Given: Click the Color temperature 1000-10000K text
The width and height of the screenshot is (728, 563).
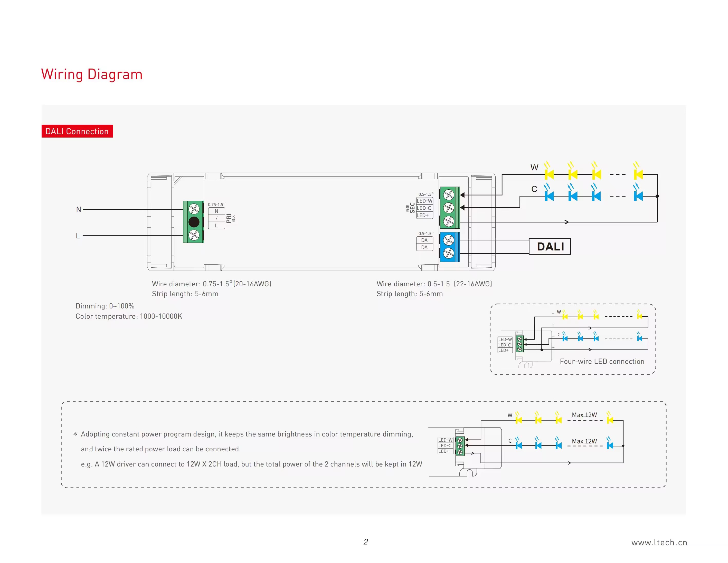Looking at the screenshot, I should click(x=129, y=316).
